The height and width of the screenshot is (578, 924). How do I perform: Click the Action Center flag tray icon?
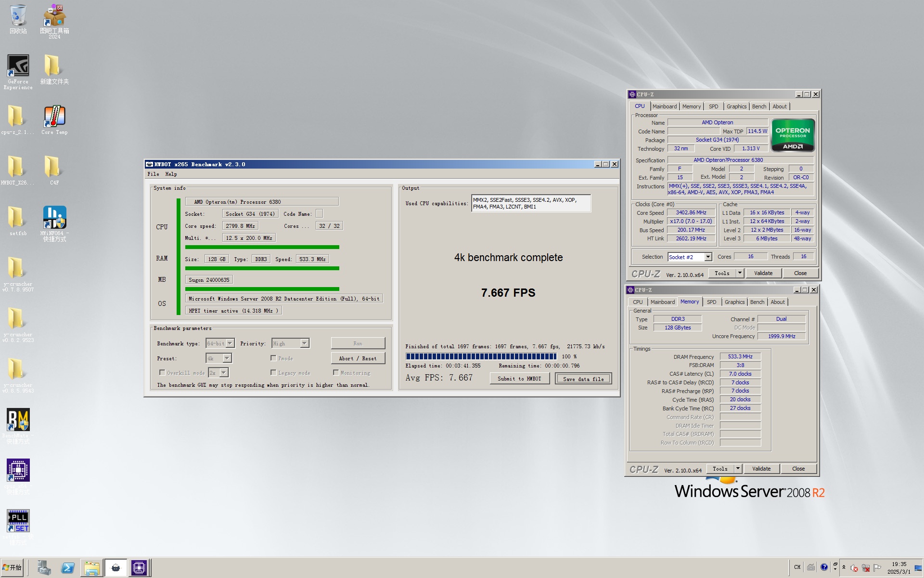(x=877, y=567)
